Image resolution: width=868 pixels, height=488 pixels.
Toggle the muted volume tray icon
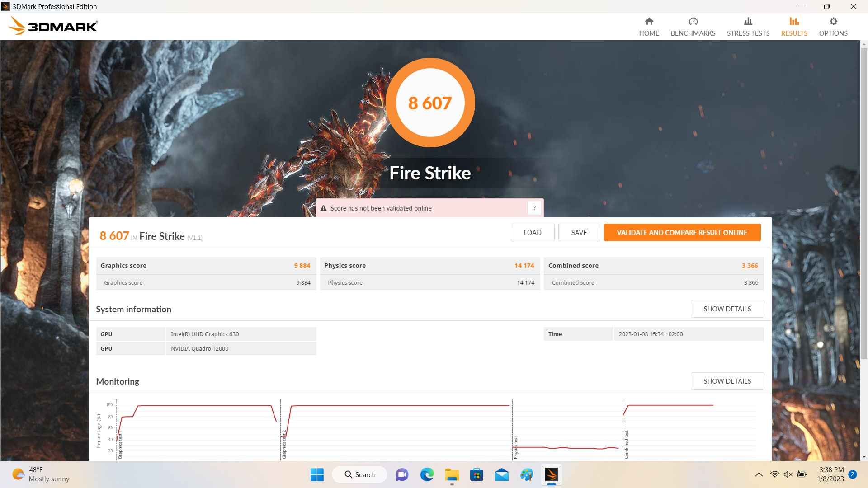[x=788, y=474]
